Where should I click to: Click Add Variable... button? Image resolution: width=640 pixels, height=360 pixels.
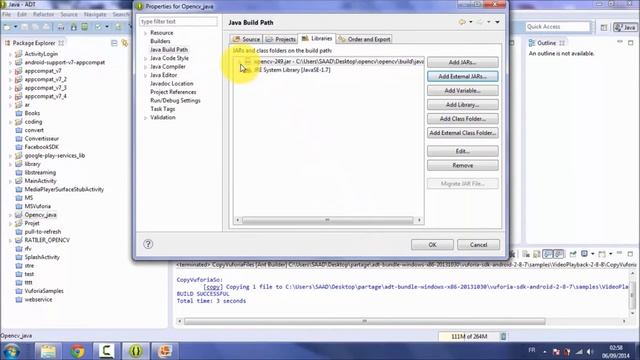coord(462,91)
